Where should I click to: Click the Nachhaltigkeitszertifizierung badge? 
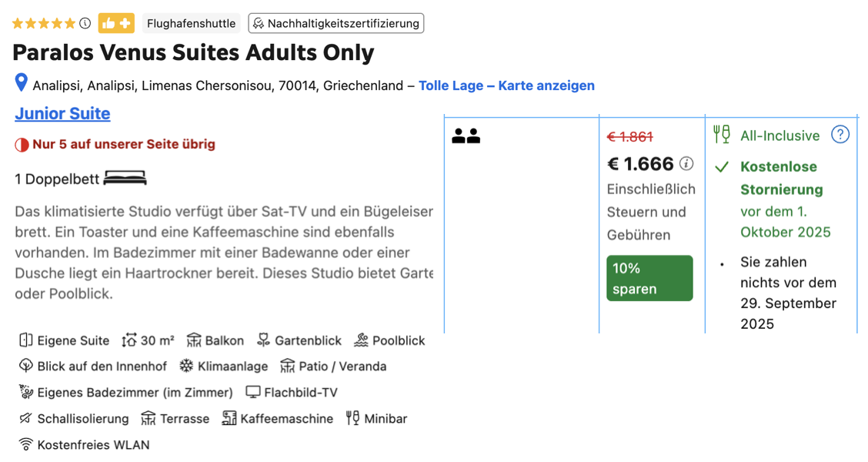336,23
